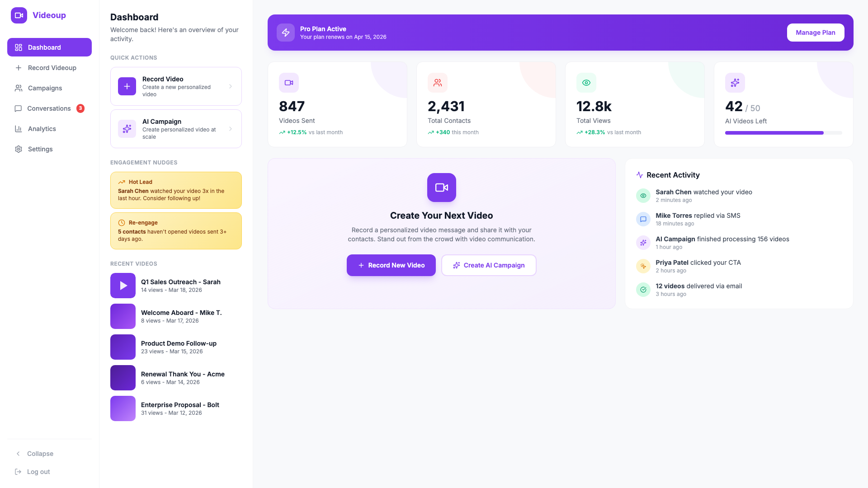Switch to the Dashboard sidebar item
Viewport: 868px width, 488px height.
pos(44,47)
